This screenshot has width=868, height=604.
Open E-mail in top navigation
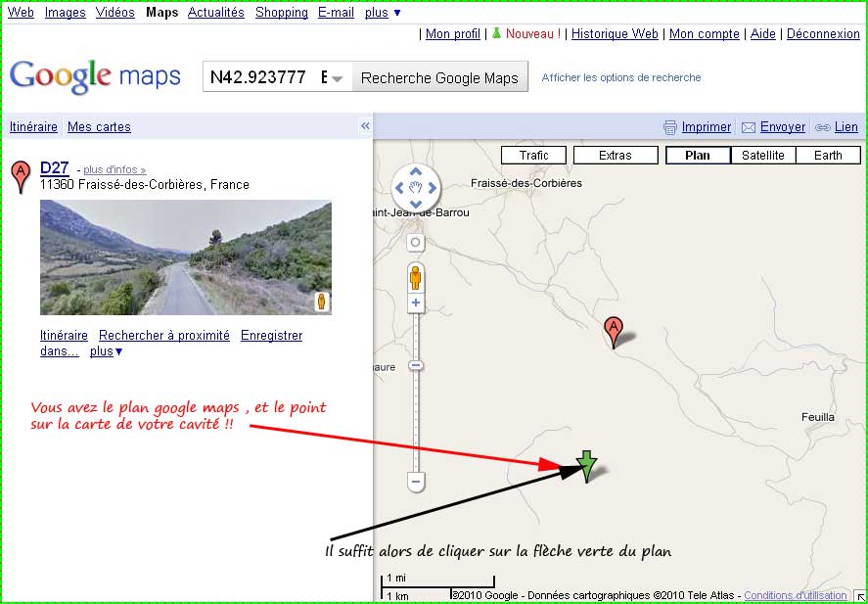pyautogui.click(x=336, y=12)
